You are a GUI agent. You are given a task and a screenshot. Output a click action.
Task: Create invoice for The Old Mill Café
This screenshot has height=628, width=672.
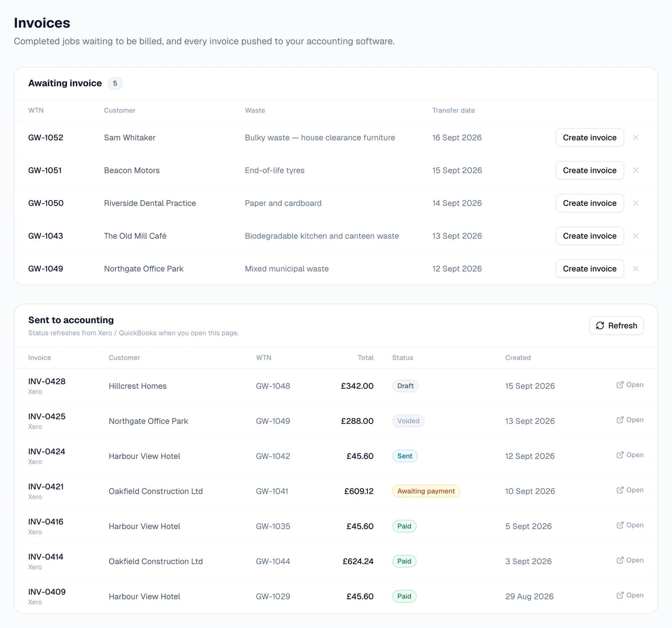click(590, 236)
